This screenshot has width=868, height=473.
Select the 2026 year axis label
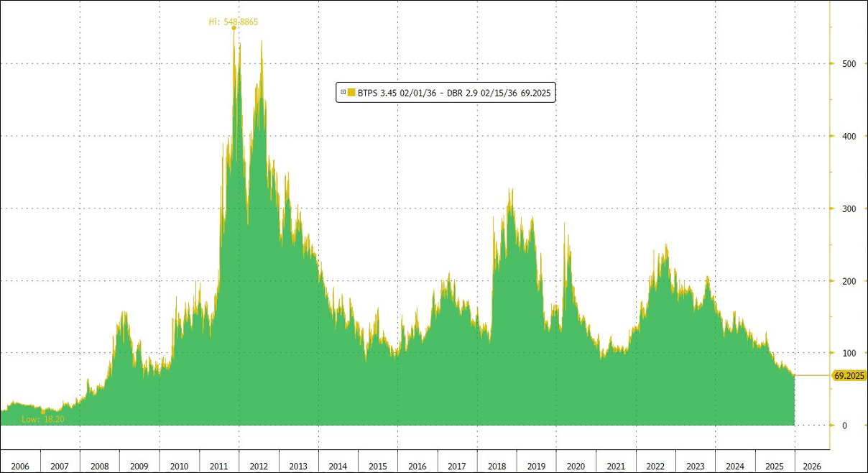click(x=813, y=465)
